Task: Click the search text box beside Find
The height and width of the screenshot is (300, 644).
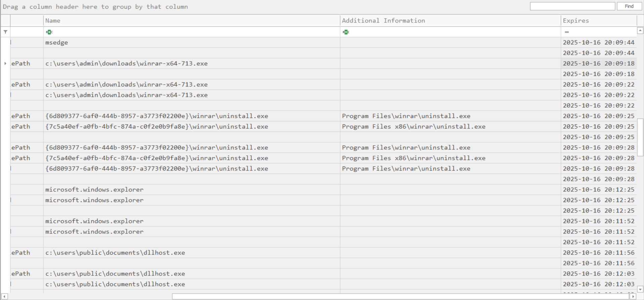Action: 572,6
